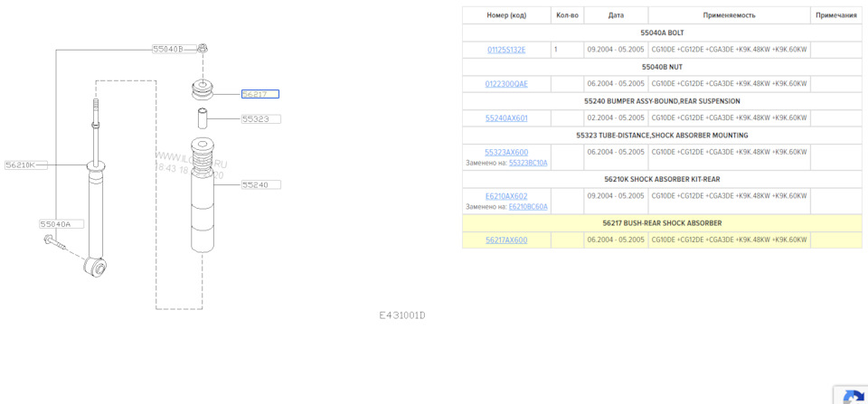
Task: Click '55323 TUBE-DISTANCE,SHOCK ABSORBER MOUNTING' row
Action: [662, 135]
